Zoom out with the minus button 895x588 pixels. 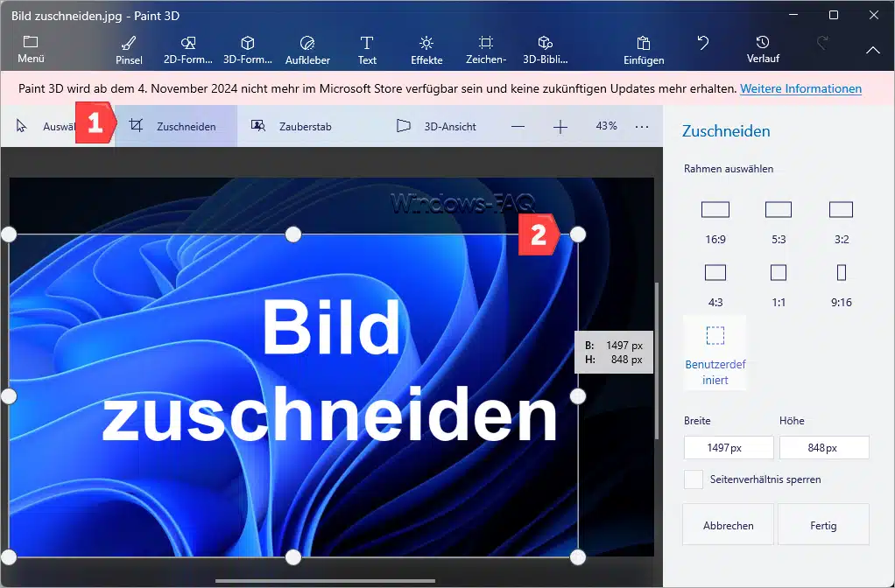click(518, 127)
